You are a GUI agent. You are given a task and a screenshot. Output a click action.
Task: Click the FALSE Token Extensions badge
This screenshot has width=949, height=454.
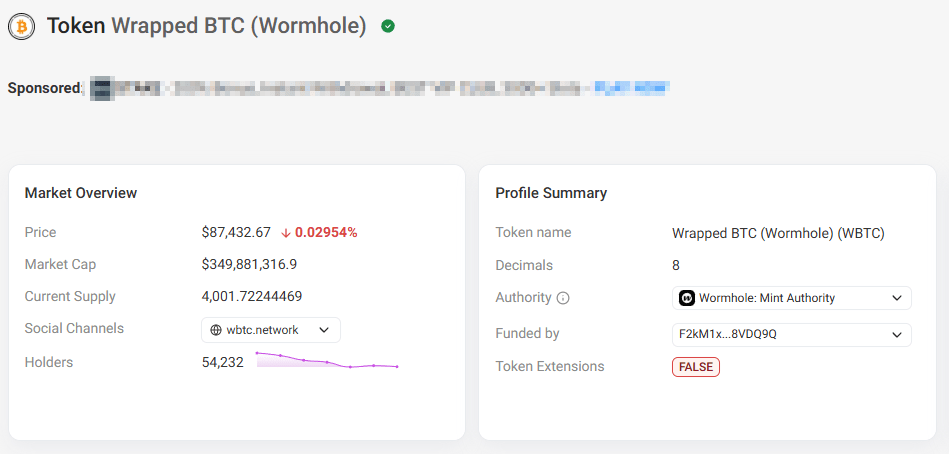pos(695,367)
